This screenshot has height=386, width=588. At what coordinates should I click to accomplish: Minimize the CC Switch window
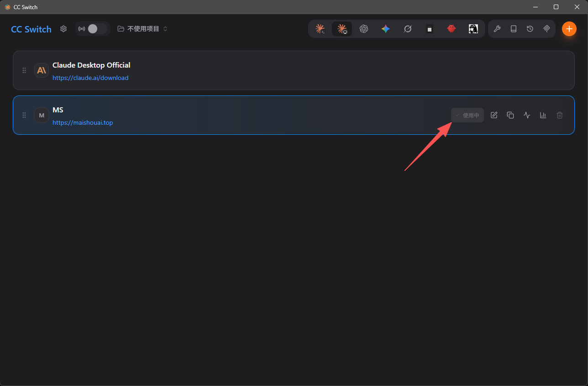click(x=535, y=7)
